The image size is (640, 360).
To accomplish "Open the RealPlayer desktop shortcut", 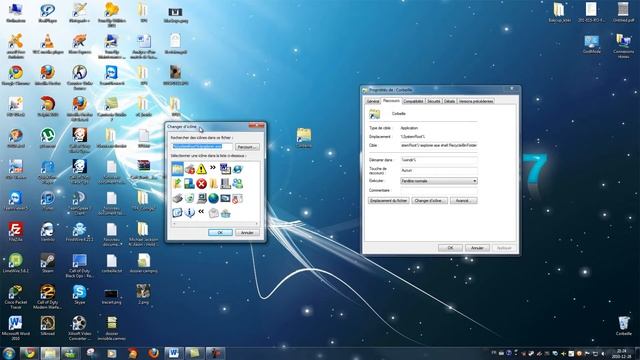I will coord(47,12).
